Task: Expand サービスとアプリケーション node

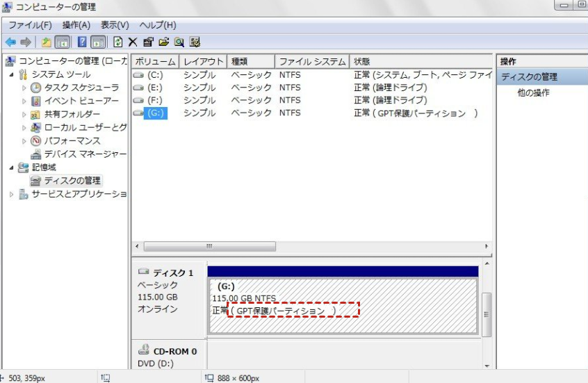Action: tap(12, 195)
